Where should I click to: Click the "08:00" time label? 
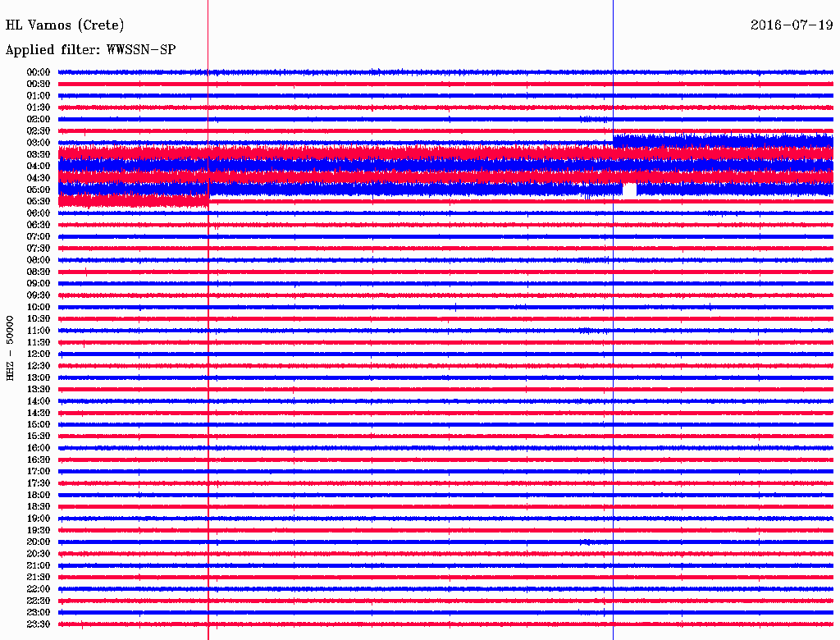click(x=39, y=260)
